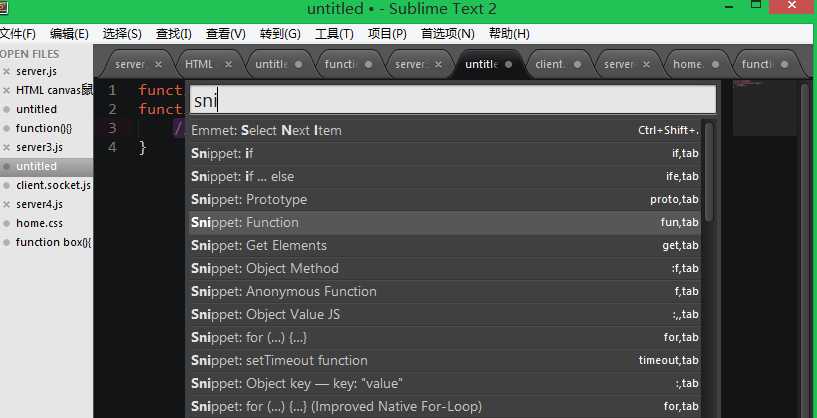Choose Emmet: Select Next Item command

click(x=444, y=130)
